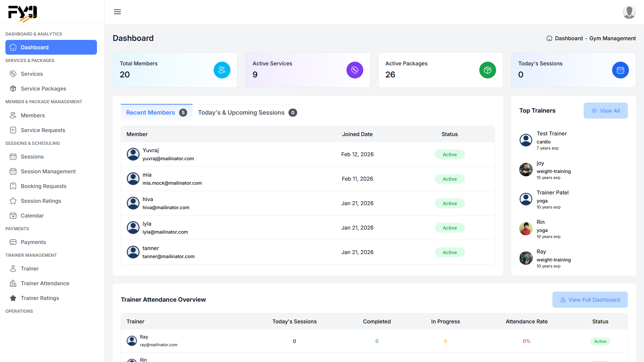Click View All for Top Trainers
The width and height of the screenshot is (644, 362).
click(605, 110)
